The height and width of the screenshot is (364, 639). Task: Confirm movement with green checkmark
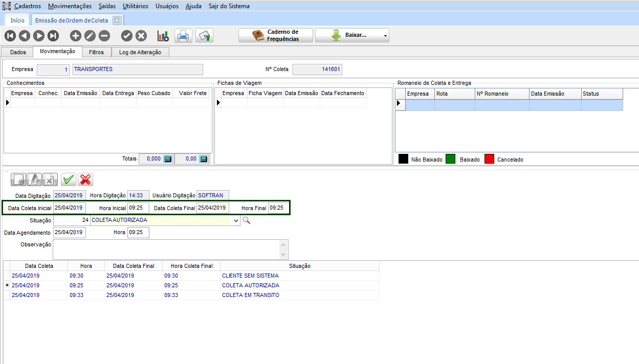point(68,179)
